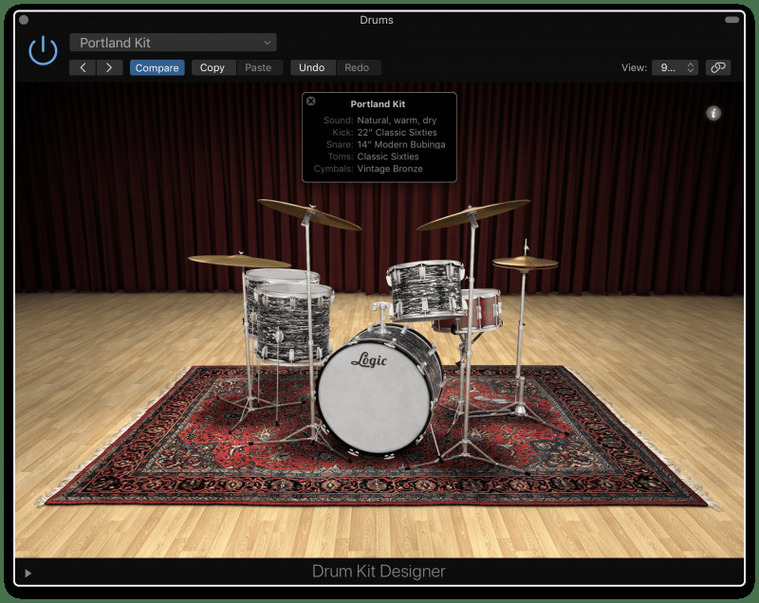This screenshot has width=759, height=603.
Task: Select the low ride cymbal on left
Action: coord(239,261)
